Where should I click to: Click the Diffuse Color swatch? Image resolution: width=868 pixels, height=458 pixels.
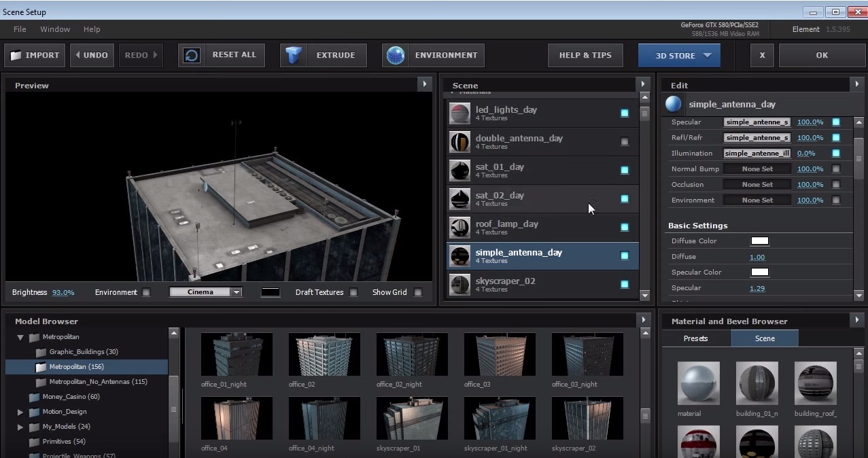759,241
